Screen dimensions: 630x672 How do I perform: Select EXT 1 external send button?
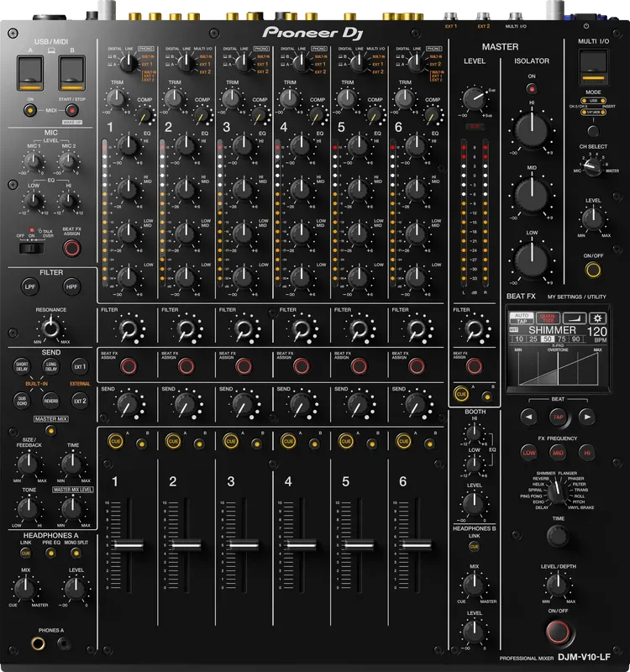[80, 366]
